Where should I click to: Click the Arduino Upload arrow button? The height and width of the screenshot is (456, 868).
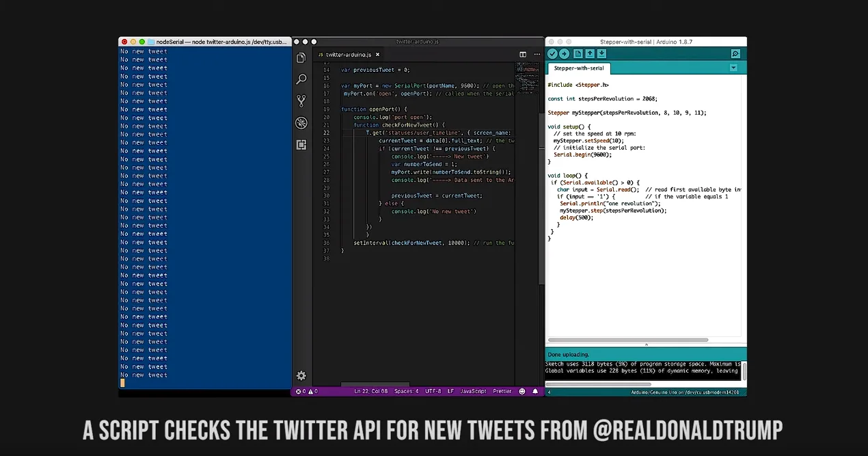click(564, 54)
